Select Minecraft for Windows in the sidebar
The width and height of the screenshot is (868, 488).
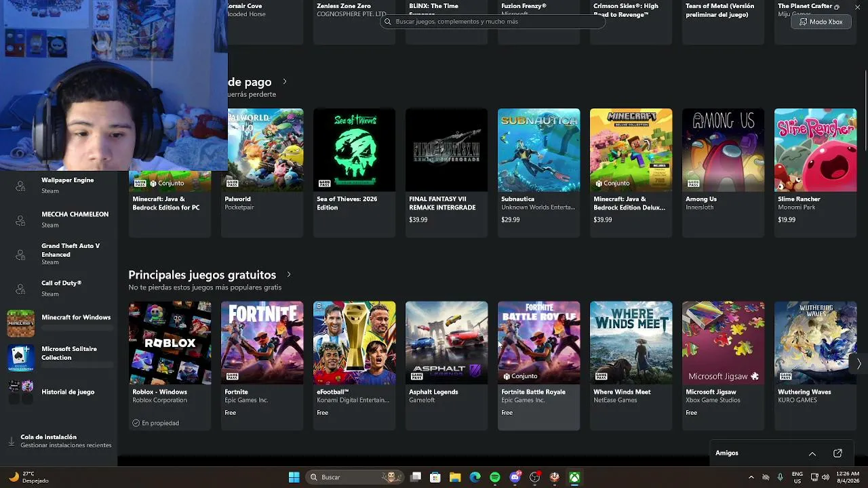59,323
